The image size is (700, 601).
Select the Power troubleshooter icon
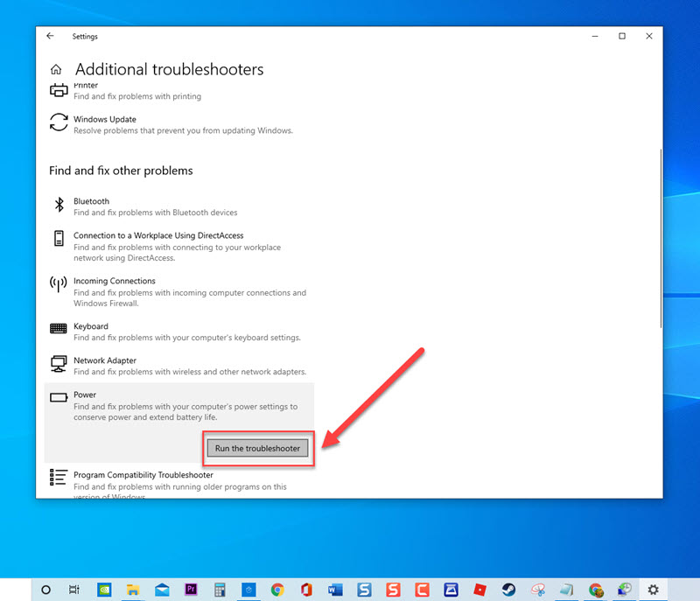pyautogui.click(x=59, y=397)
